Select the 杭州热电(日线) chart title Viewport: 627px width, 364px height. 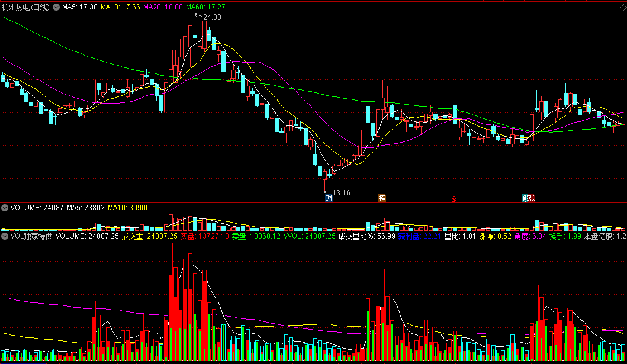coord(25,7)
